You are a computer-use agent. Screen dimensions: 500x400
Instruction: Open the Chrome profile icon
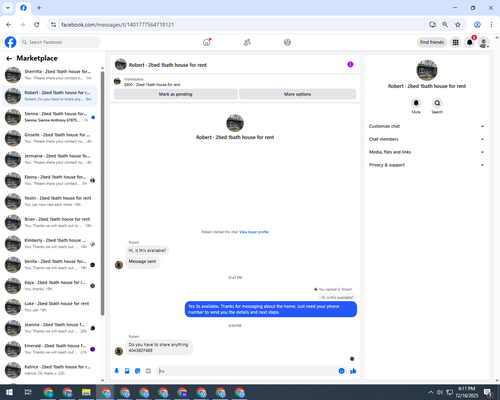(x=477, y=25)
